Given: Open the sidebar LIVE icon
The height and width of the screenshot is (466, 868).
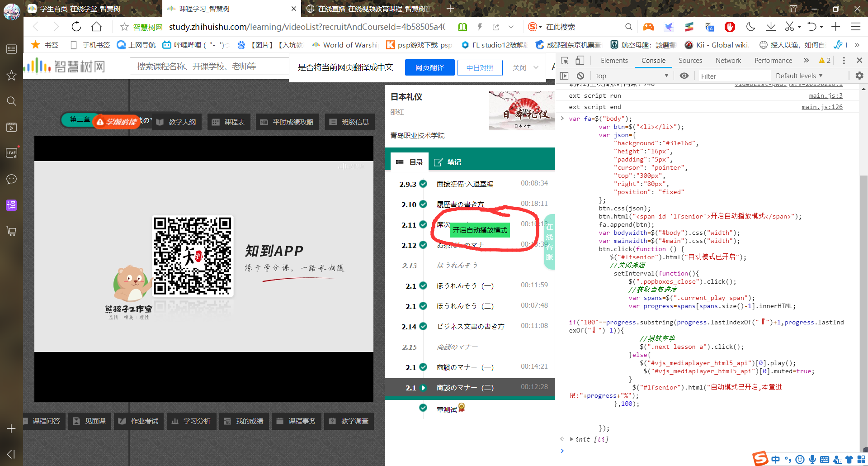Looking at the screenshot, I should tap(11, 153).
